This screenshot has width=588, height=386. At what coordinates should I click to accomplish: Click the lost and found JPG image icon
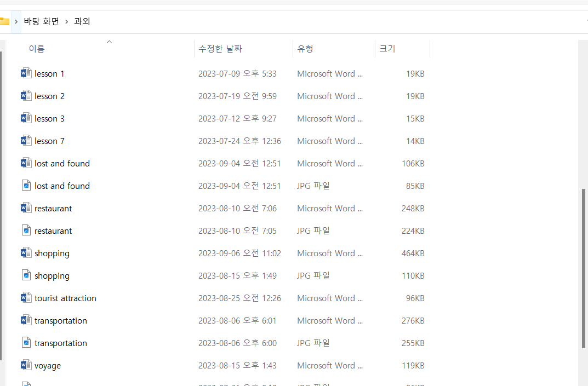pos(26,186)
